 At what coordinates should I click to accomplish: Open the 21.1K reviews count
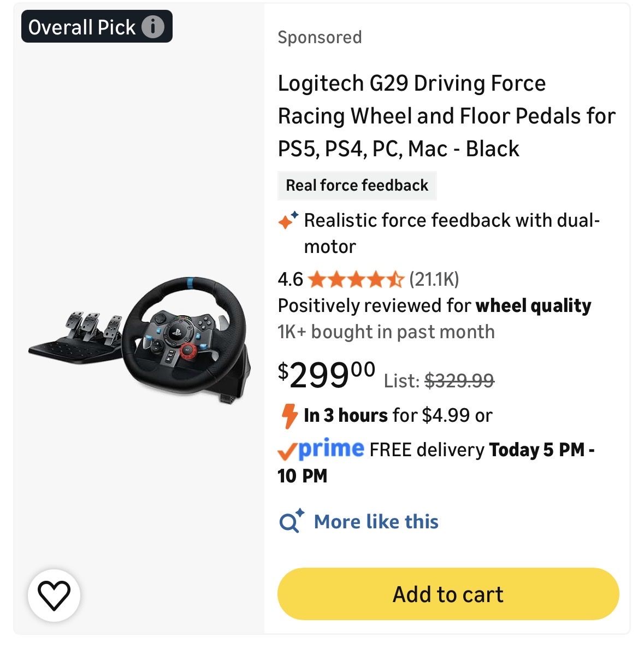coord(434,280)
